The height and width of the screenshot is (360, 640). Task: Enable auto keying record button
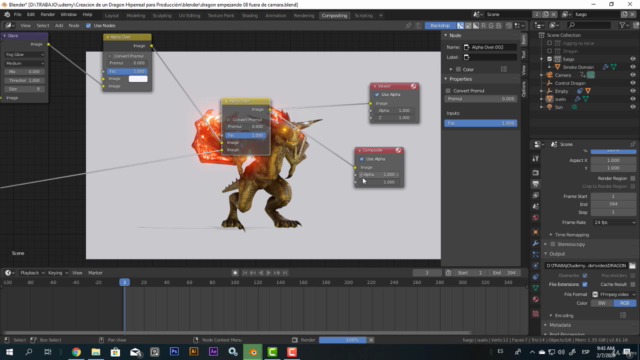(x=235, y=273)
